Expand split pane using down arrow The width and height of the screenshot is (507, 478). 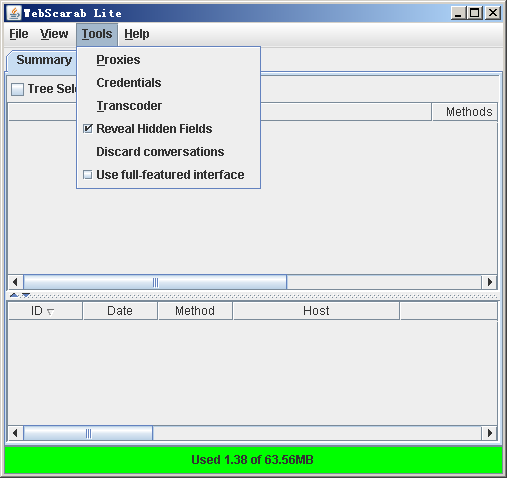coord(26,295)
